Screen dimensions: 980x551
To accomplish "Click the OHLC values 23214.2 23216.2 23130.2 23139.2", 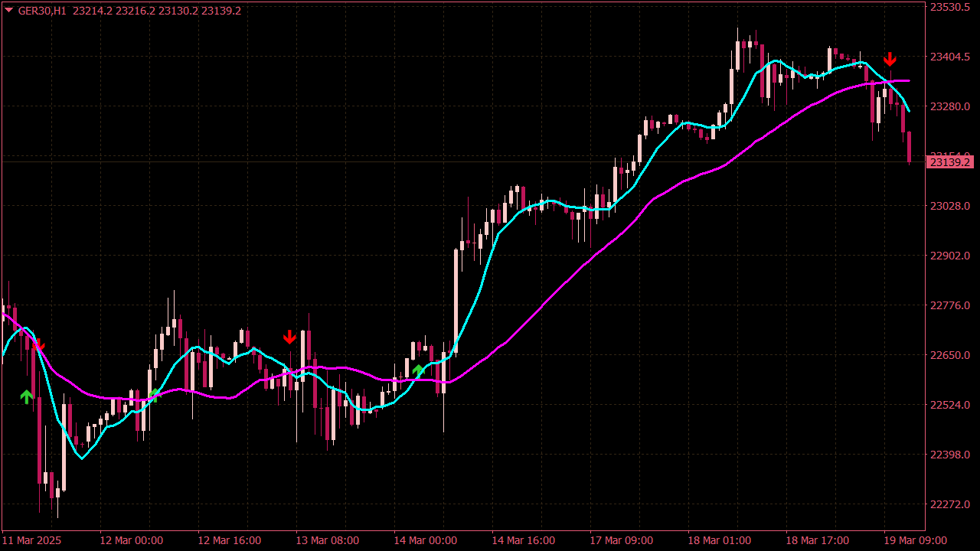I will point(157,11).
